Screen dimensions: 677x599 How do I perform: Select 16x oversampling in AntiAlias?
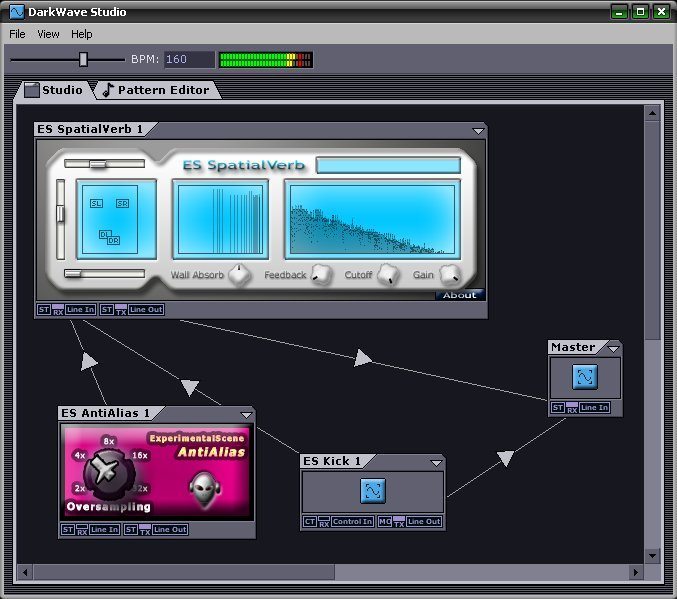(140, 455)
